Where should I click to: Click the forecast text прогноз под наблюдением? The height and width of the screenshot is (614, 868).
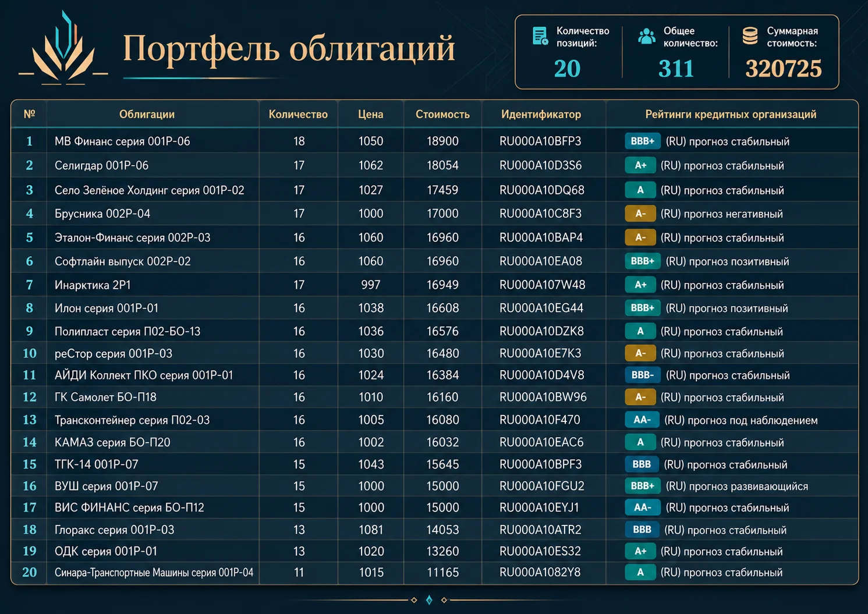click(753, 420)
